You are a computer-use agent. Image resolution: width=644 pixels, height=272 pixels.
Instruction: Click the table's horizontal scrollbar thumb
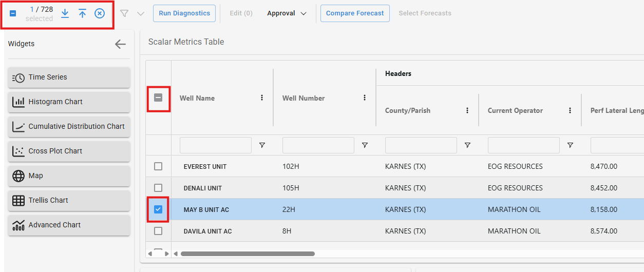pos(248,254)
